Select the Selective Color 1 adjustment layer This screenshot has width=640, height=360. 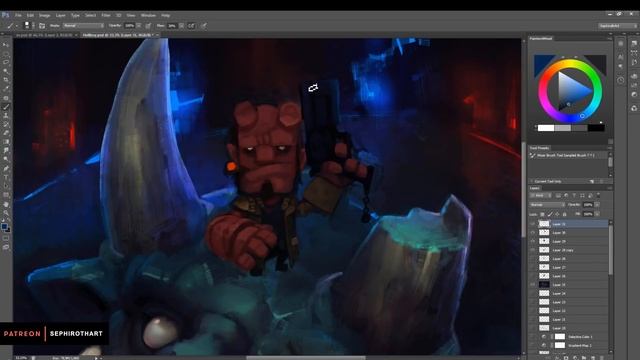click(x=569, y=337)
